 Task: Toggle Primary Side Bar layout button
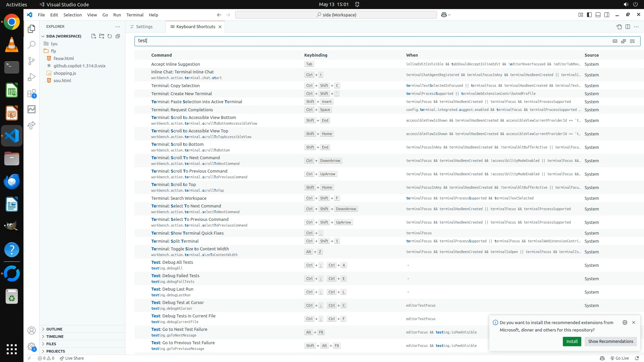coord(589,15)
